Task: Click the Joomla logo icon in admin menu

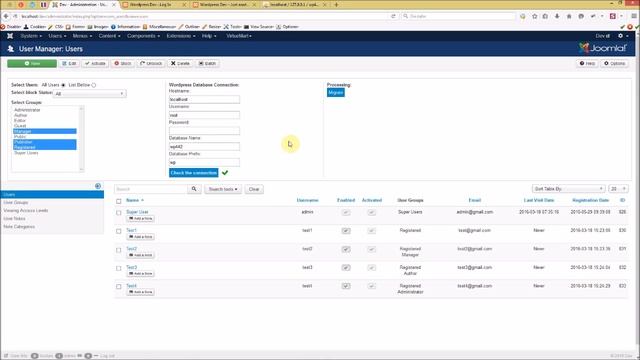Action: 10,36
